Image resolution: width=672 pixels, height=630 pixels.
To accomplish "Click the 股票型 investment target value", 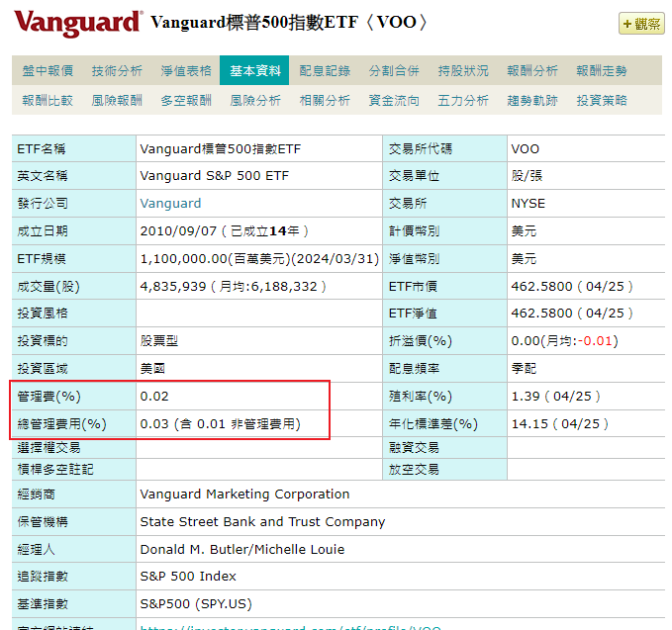I will point(159,341).
